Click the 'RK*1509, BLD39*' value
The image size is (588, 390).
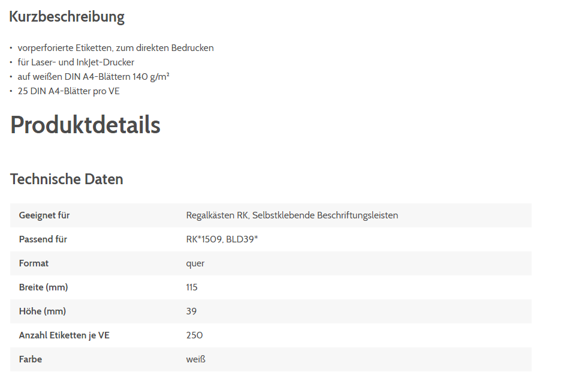[x=222, y=239]
